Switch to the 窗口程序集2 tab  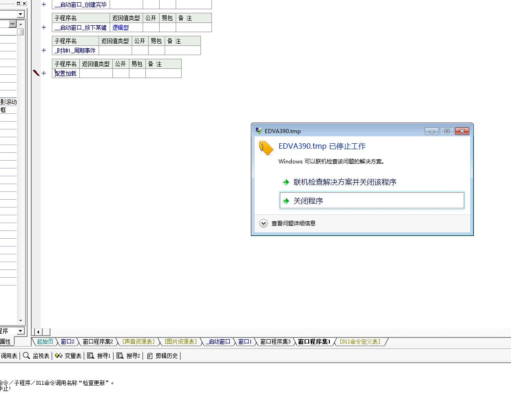[x=98, y=342]
